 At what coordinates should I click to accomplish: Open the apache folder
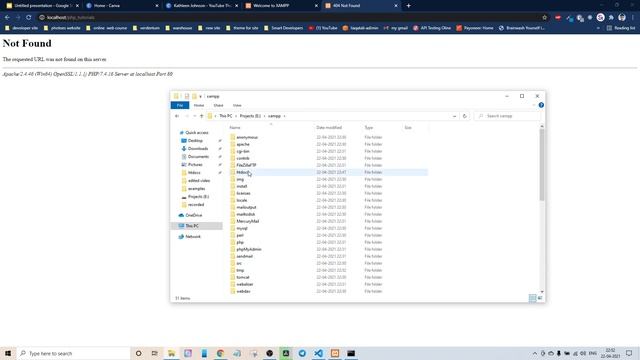coord(243,144)
